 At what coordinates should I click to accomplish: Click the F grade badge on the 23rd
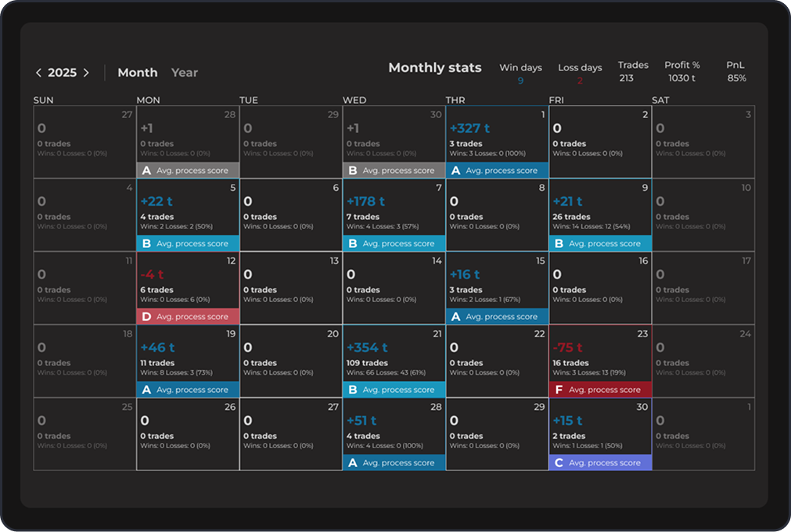coord(558,390)
